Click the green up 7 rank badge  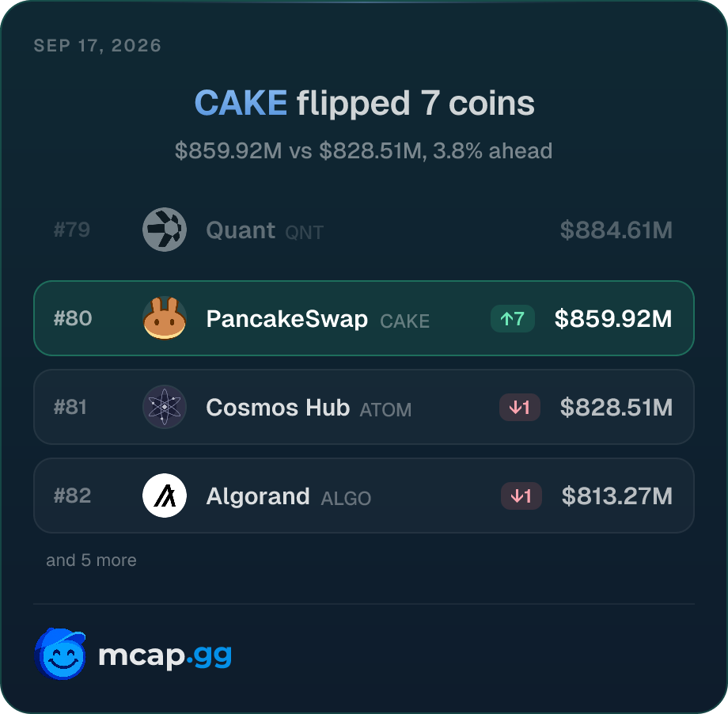[x=513, y=319]
